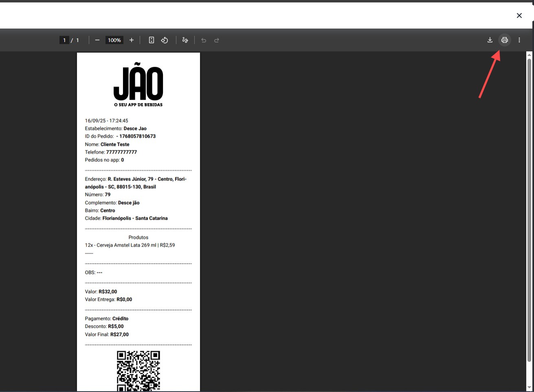
Task: Zoom out of the PDF document
Action: click(97, 40)
